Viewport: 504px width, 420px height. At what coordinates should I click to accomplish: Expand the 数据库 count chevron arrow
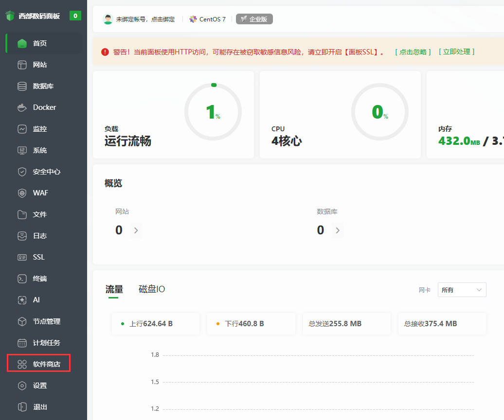point(338,230)
